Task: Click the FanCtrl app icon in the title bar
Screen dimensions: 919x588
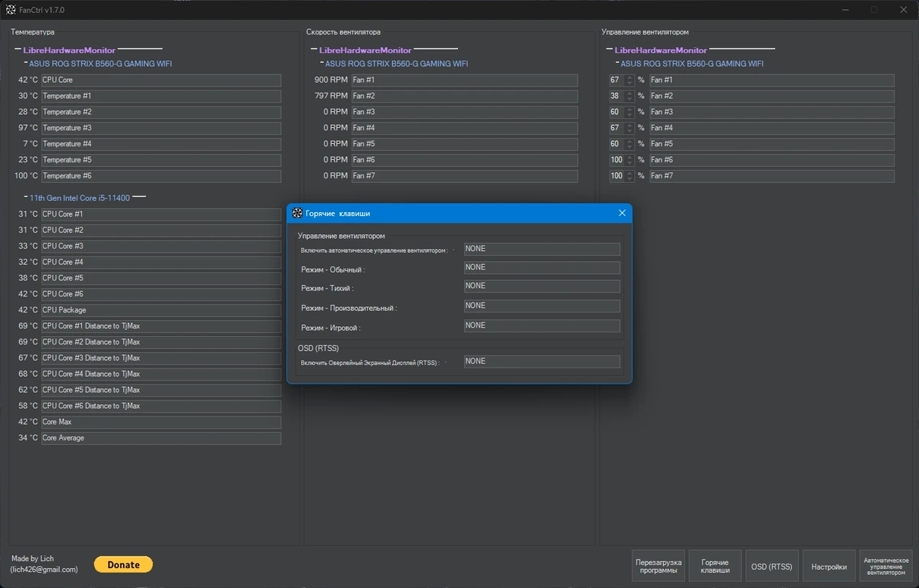Action: [x=11, y=9]
